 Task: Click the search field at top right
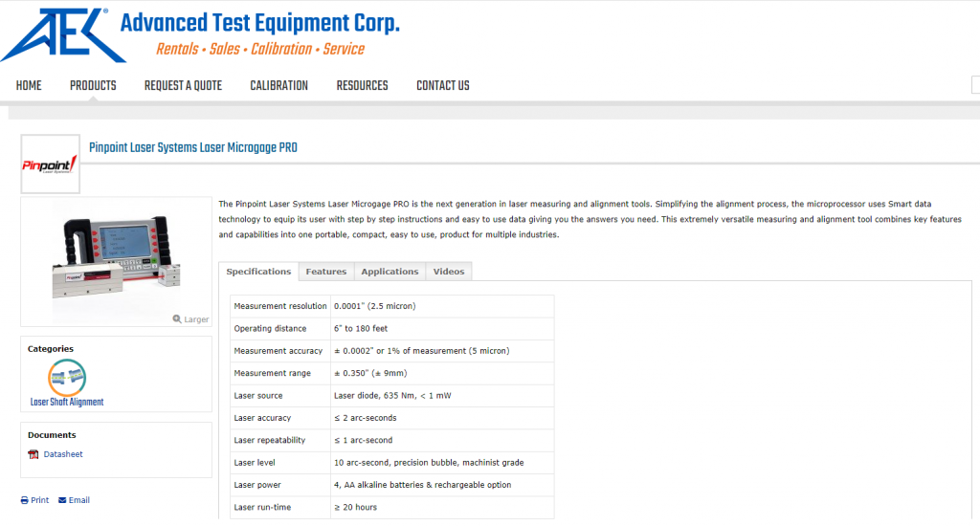point(975,85)
